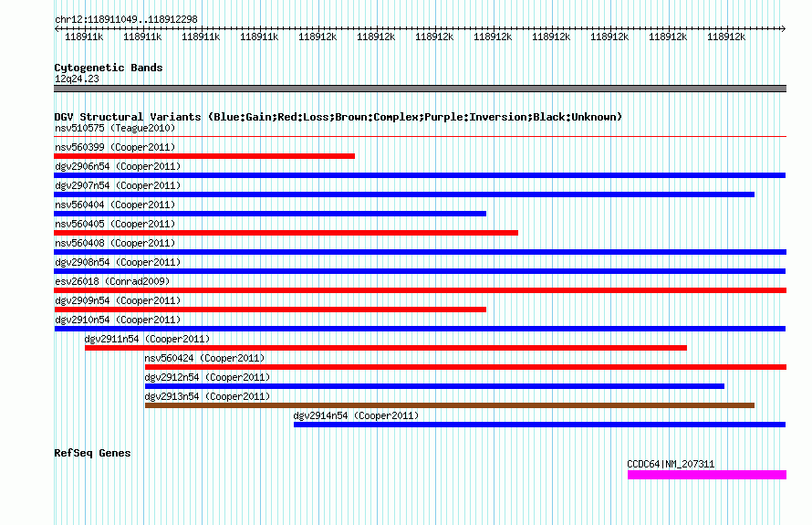Click the dgv2910n54 blue gain bar

tap(420, 329)
